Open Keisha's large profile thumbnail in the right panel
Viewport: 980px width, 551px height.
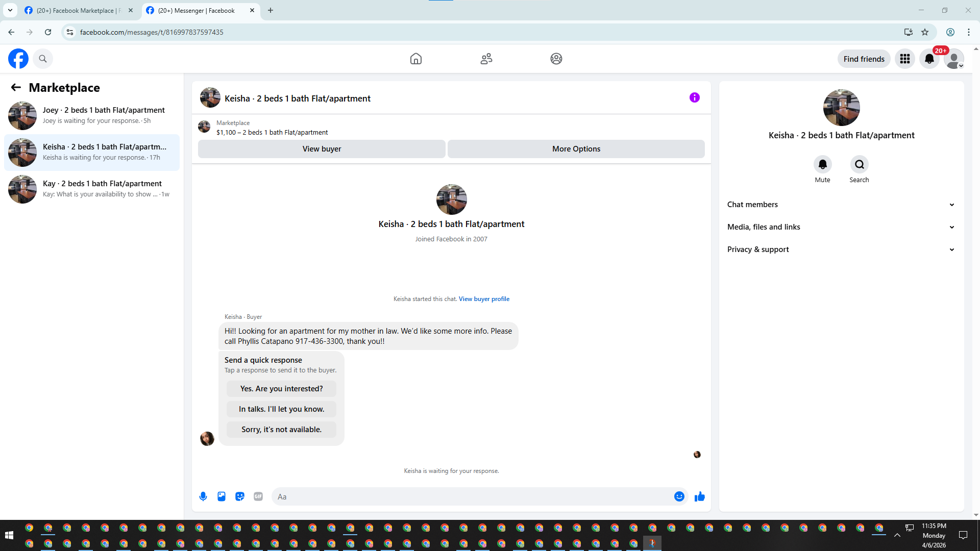[x=841, y=108]
